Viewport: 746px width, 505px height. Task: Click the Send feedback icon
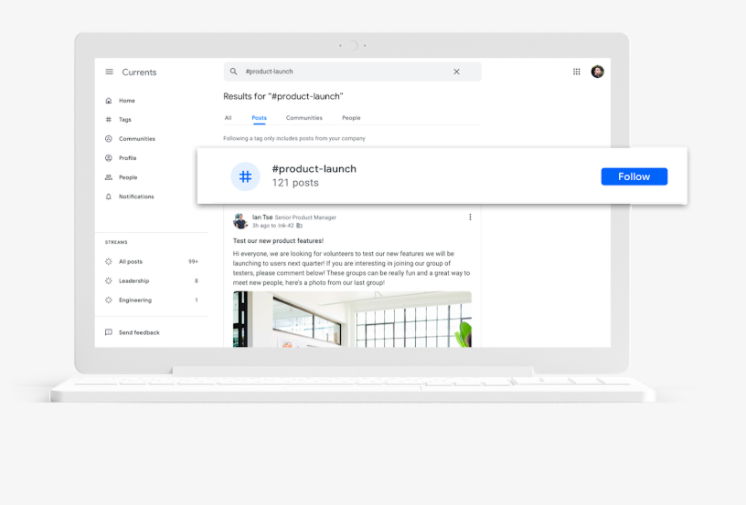point(108,332)
